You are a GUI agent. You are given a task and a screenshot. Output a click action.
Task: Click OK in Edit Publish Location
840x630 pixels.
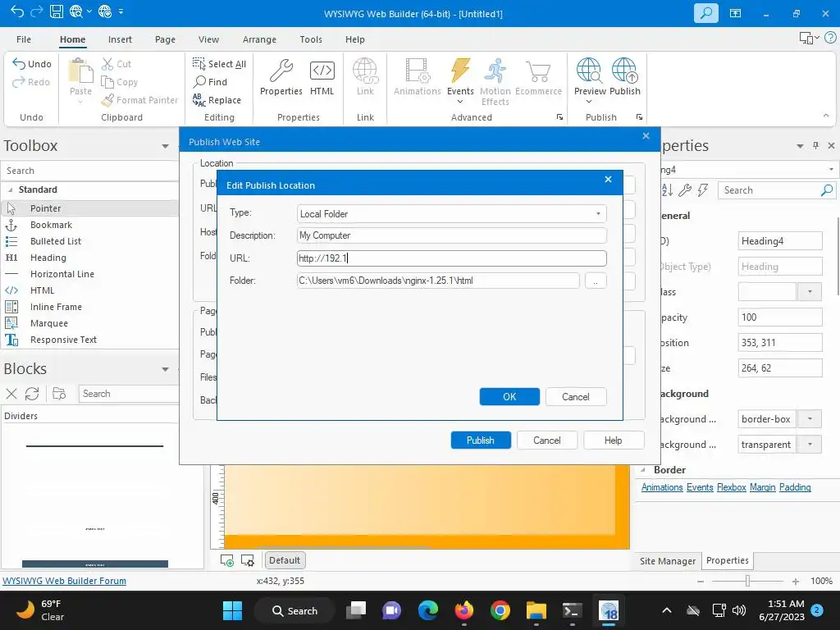[509, 397]
